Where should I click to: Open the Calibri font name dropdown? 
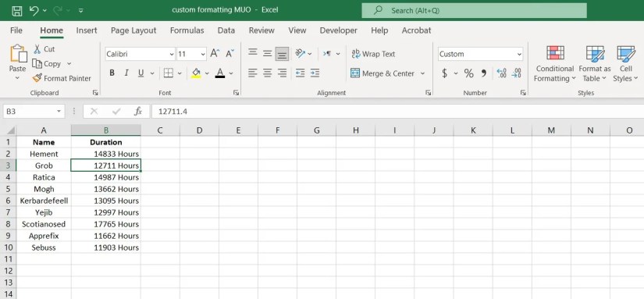[171, 54]
